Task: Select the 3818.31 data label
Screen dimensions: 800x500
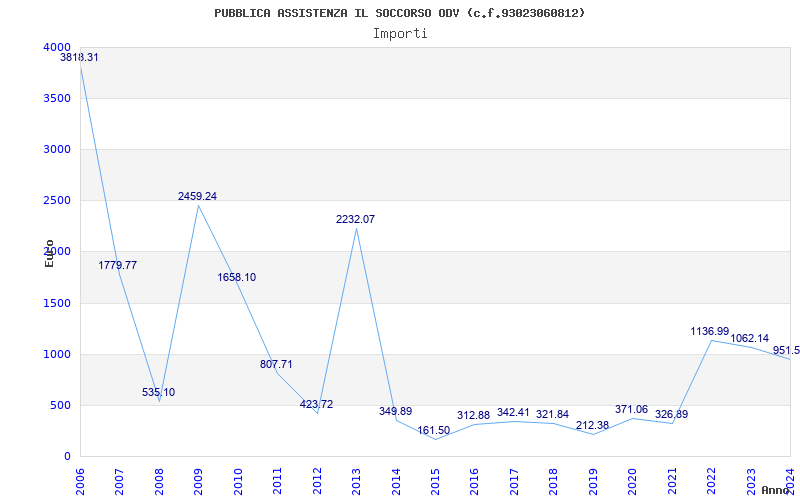Action: (x=79, y=58)
